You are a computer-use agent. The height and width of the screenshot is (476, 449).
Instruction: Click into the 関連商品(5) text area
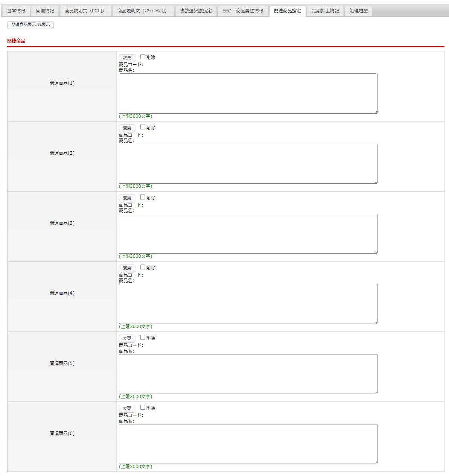coord(248,374)
